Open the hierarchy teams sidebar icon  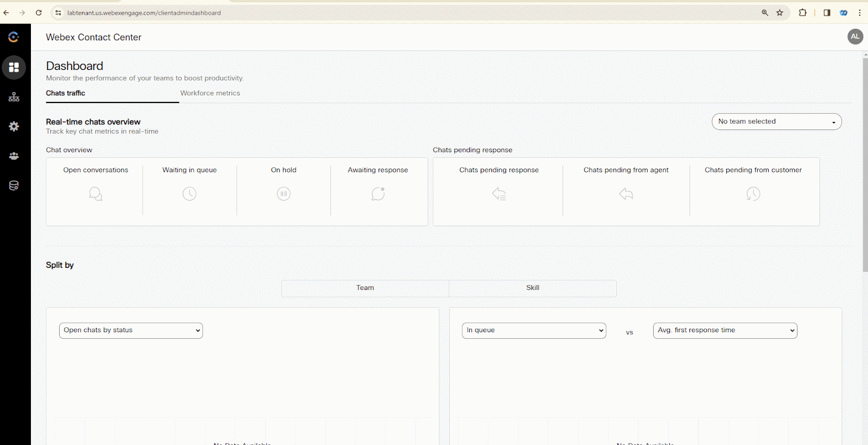[14, 97]
